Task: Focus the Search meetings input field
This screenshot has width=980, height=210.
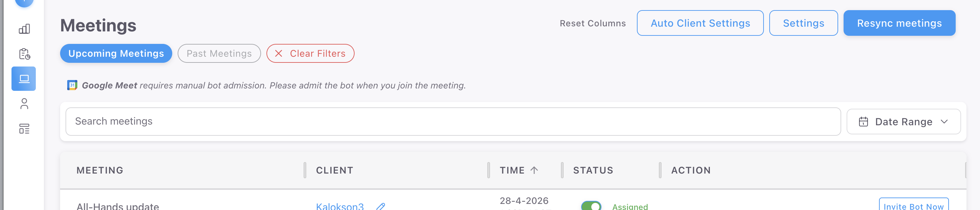Action: click(x=453, y=121)
